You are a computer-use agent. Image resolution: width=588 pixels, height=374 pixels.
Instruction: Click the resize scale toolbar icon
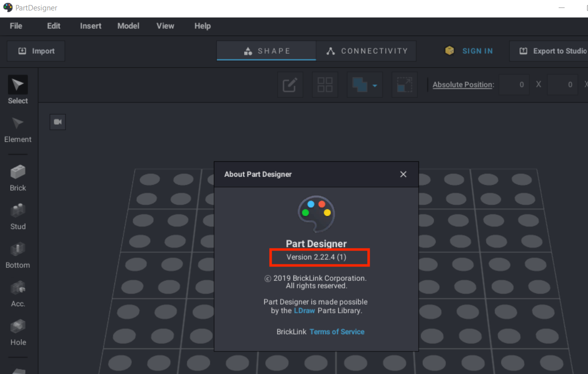404,85
